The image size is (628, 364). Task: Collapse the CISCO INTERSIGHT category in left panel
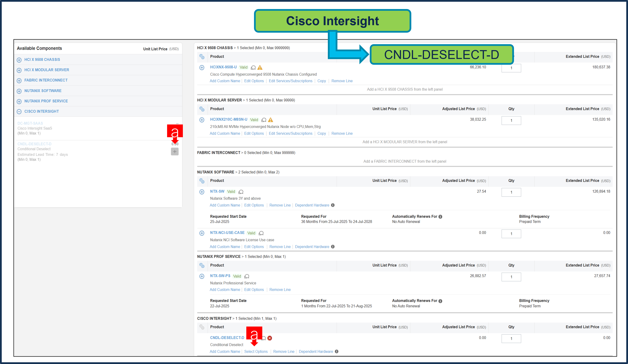click(19, 112)
